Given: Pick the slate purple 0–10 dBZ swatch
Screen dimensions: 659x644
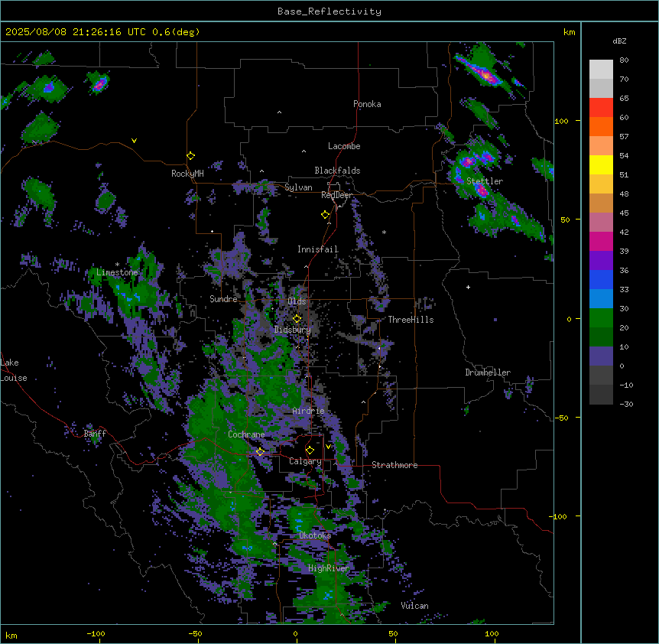Looking at the screenshot, I should [x=601, y=356].
